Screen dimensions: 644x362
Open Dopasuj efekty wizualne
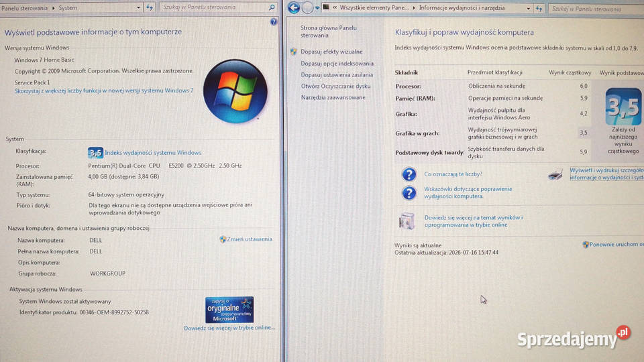point(331,52)
